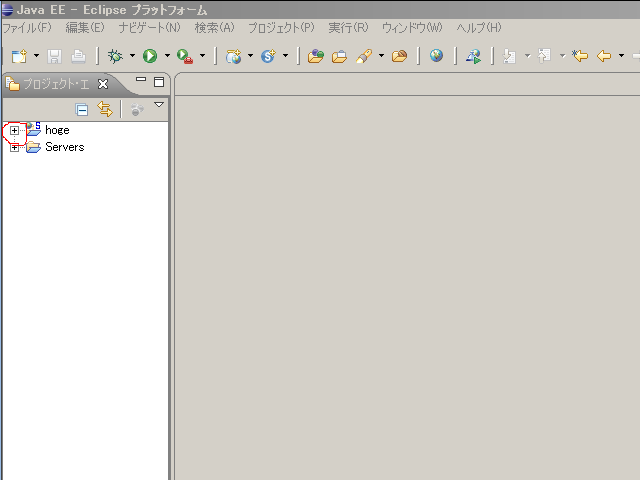The image size is (640, 480).
Task: Open the ウィンドウ(W) menu
Action: (x=412, y=28)
